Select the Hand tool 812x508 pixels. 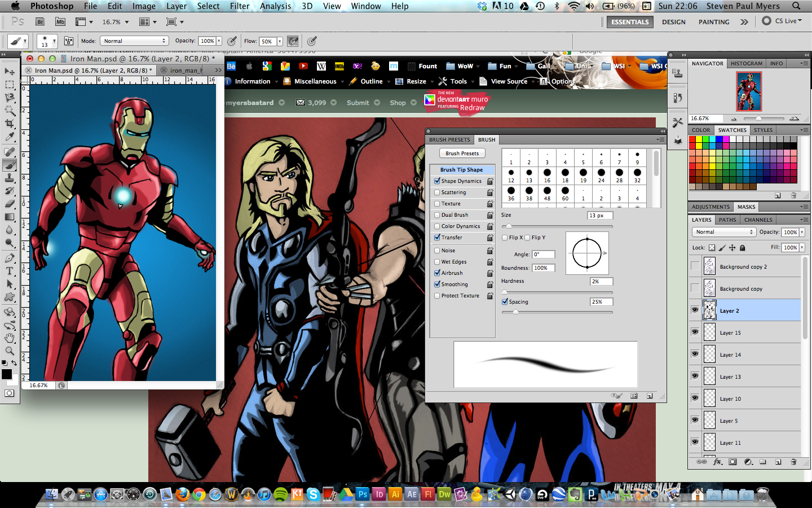(10, 338)
